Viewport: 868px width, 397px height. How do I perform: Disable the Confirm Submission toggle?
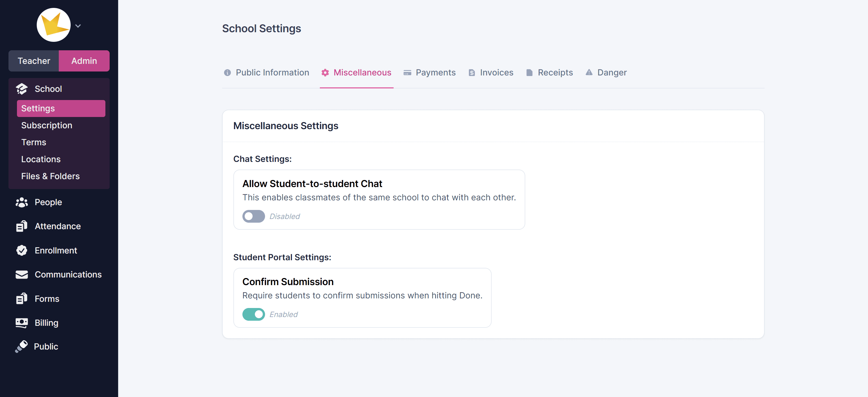click(253, 314)
